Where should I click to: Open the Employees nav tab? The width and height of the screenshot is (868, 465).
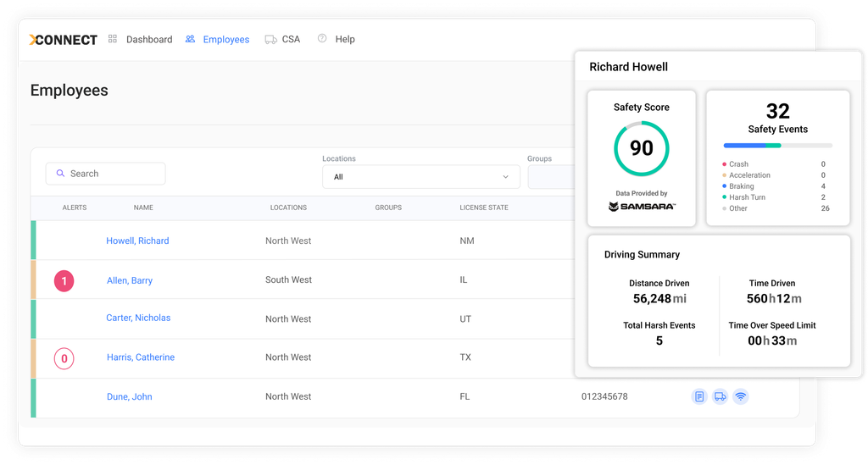(x=225, y=39)
